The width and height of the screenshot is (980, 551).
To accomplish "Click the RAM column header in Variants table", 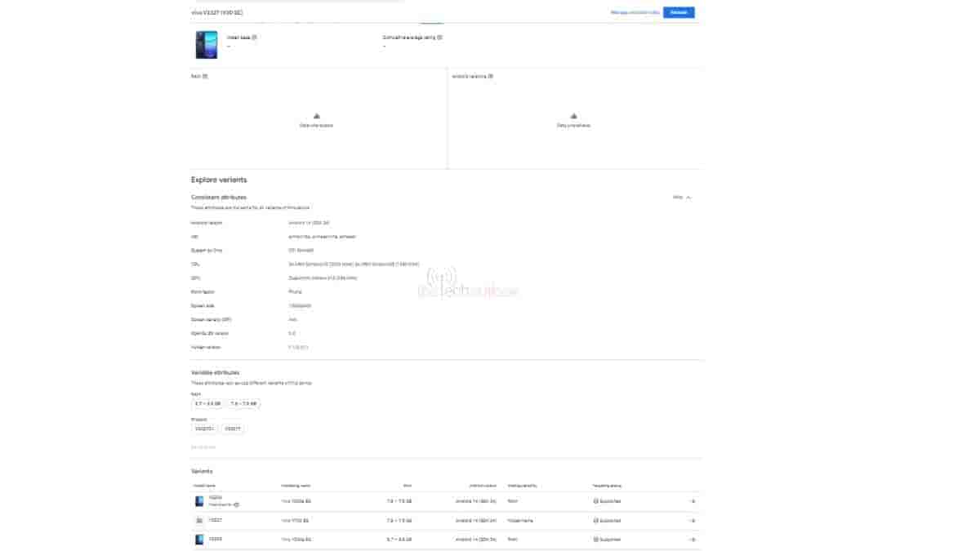I will [x=407, y=485].
